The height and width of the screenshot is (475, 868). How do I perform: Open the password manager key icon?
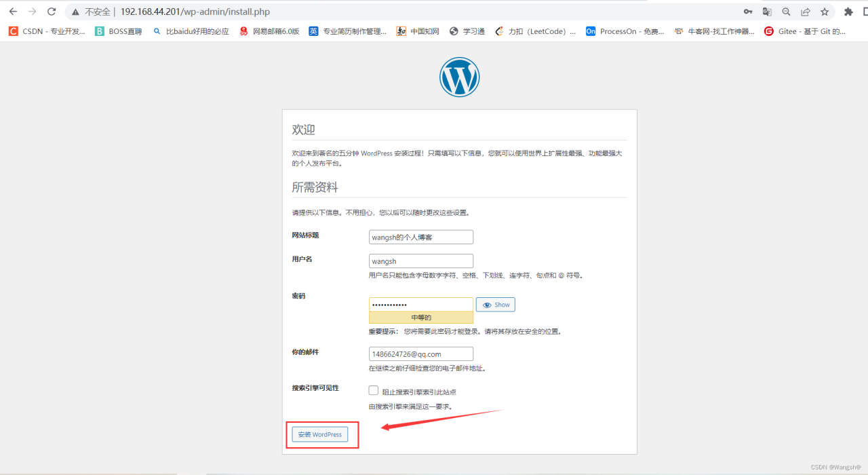pyautogui.click(x=748, y=12)
